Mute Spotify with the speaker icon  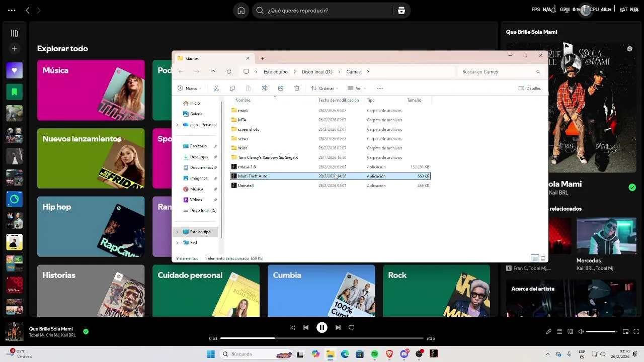click(581, 332)
